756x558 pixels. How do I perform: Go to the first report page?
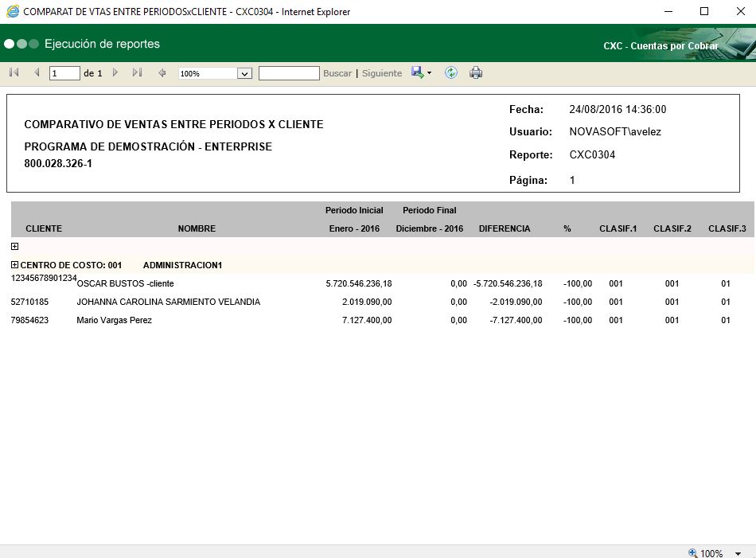(x=14, y=72)
